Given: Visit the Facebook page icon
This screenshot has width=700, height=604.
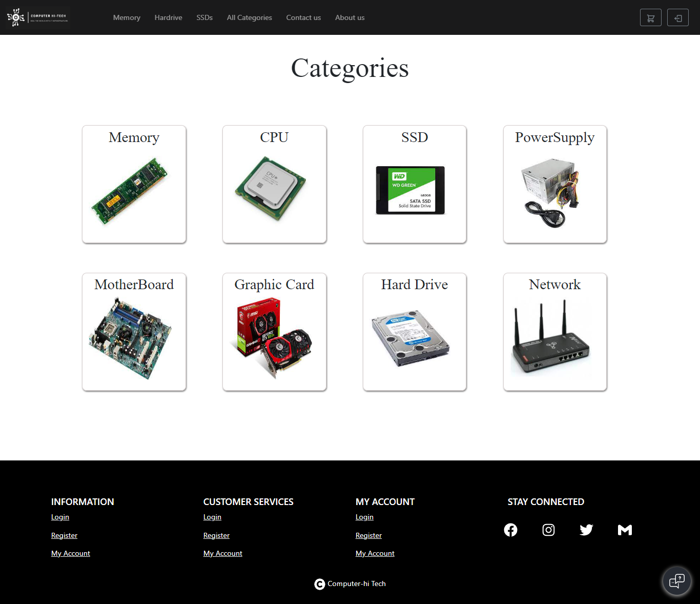Looking at the screenshot, I should tap(510, 530).
